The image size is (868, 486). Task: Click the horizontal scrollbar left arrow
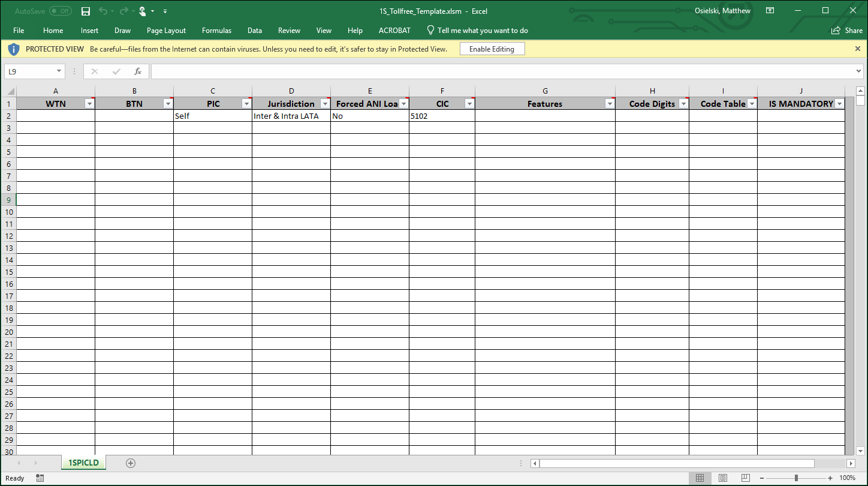[x=535, y=463]
